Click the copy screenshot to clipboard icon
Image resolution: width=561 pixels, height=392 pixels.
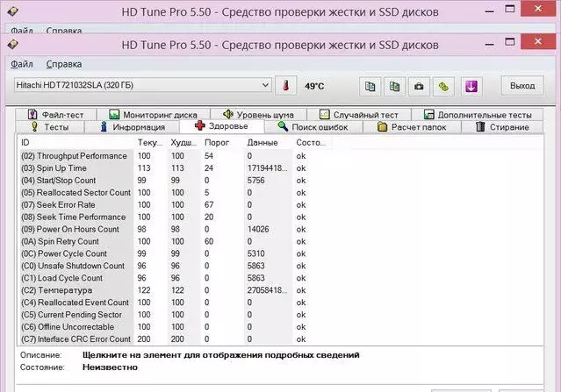click(x=394, y=86)
